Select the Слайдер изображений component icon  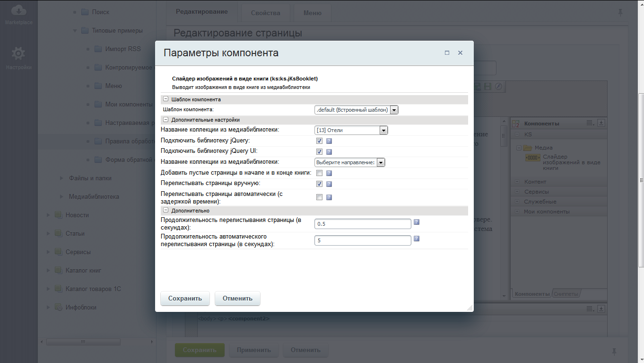click(x=533, y=157)
